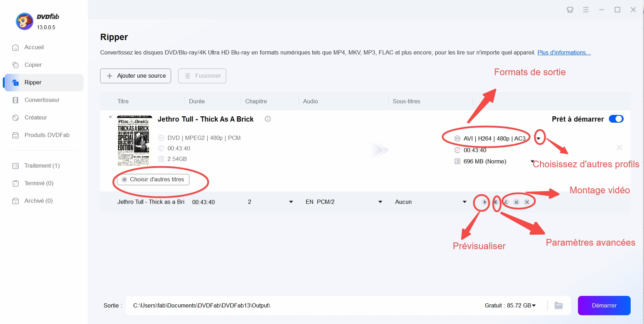Screen dimensions: 644x324
Task: Open the hamburger menu in the title bar
Action: (586, 10)
